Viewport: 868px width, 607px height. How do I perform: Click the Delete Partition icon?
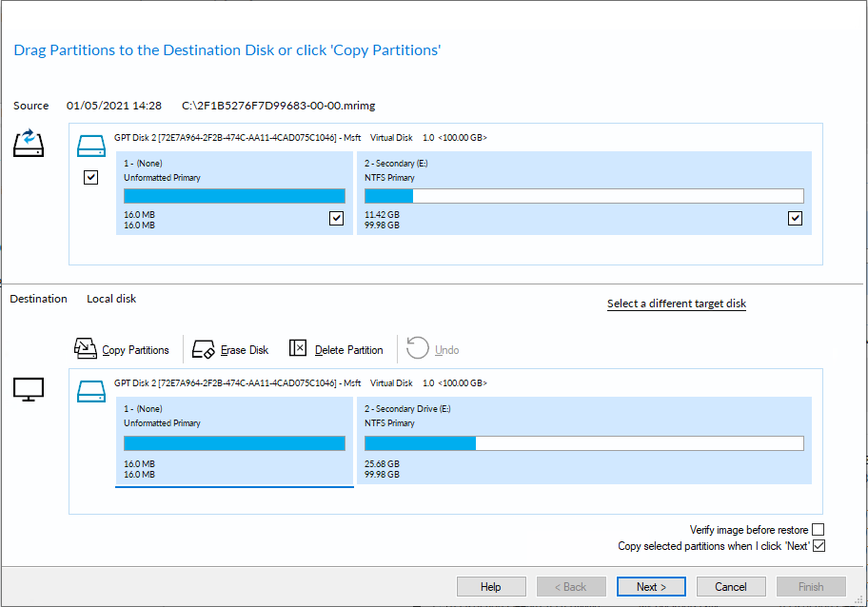[298, 349]
